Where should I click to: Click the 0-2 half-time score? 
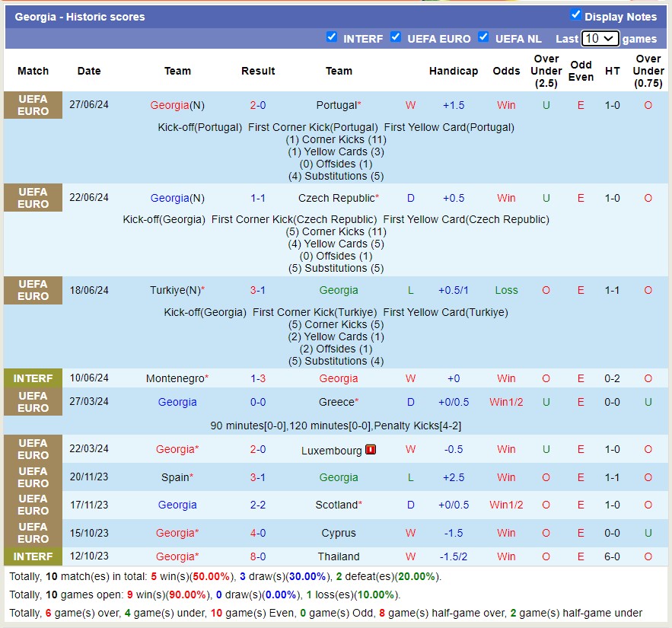[x=612, y=378]
